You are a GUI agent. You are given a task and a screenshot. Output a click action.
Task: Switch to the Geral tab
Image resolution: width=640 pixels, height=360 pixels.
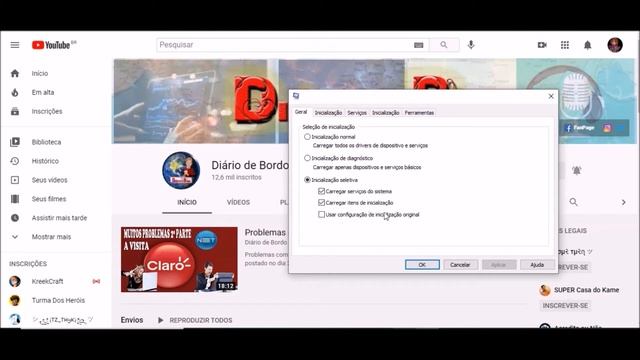(x=301, y=112)
